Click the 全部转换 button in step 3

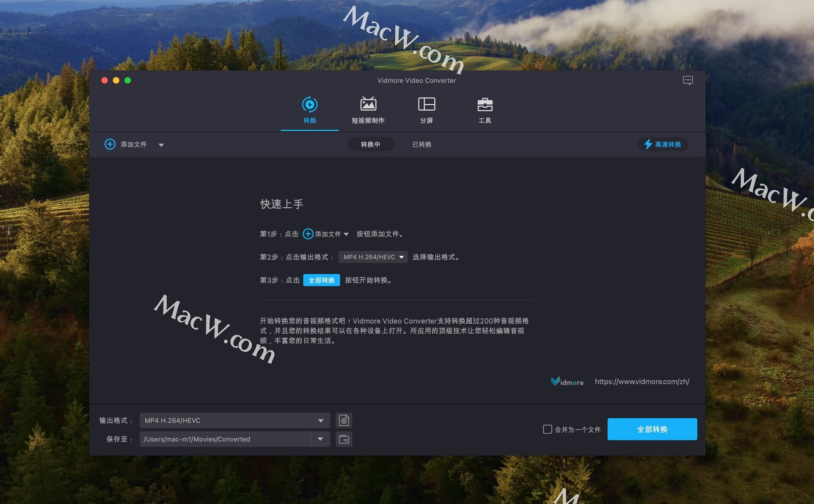(x=321, y=280)
